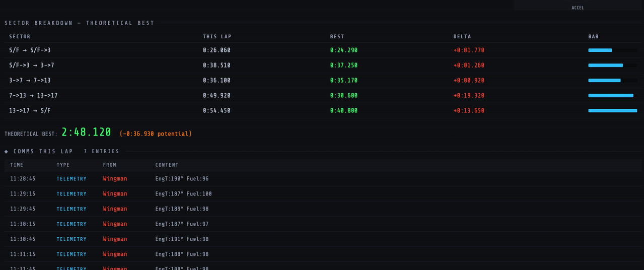Viewport: 644px width, 270px height.
Task: Click the bar for sector S/F → S/F->3
Action: pyautogui.click(x=613, y=50)
